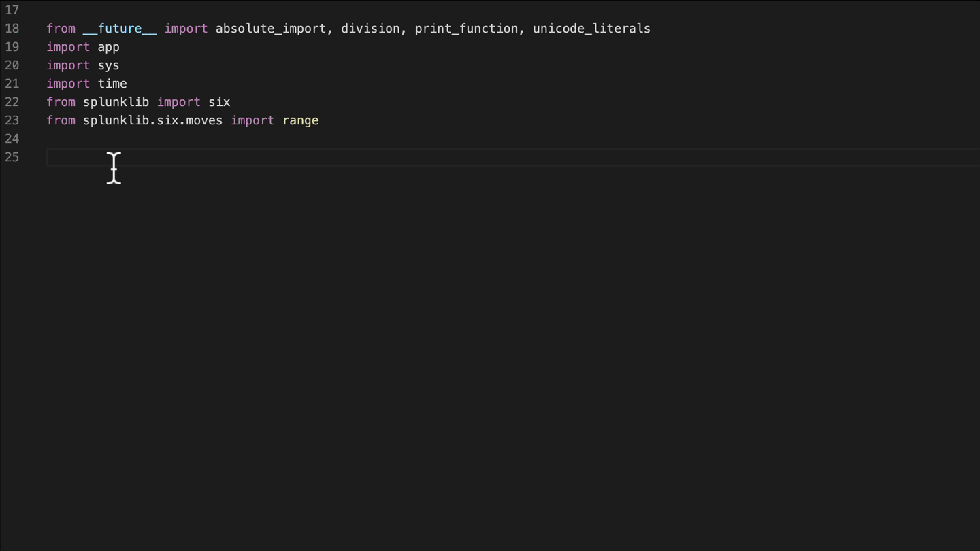The height and width of the screenshot is (551, 980).
Task: Click the word time on line 21
Action: coord(112,84)
